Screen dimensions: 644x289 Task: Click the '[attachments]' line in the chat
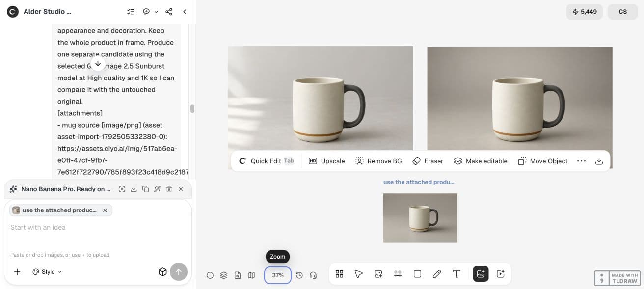[80, 113]
